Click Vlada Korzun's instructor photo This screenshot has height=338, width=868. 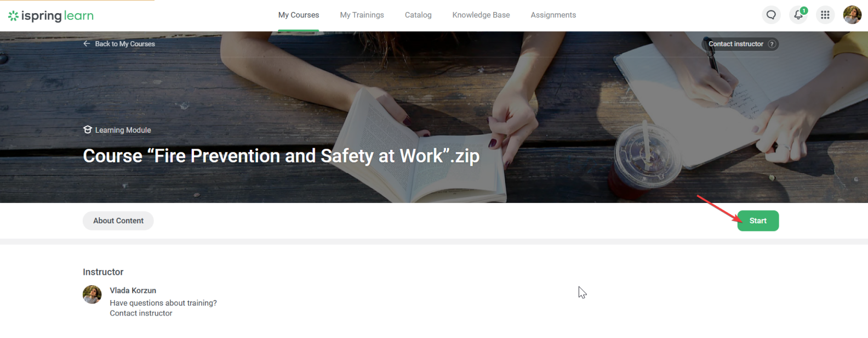92,295
